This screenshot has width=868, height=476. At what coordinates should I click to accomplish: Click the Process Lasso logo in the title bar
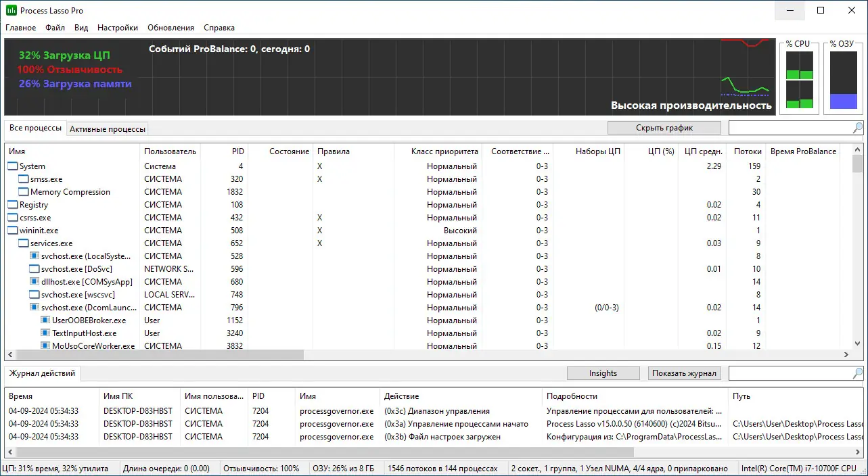coord(9,10)
